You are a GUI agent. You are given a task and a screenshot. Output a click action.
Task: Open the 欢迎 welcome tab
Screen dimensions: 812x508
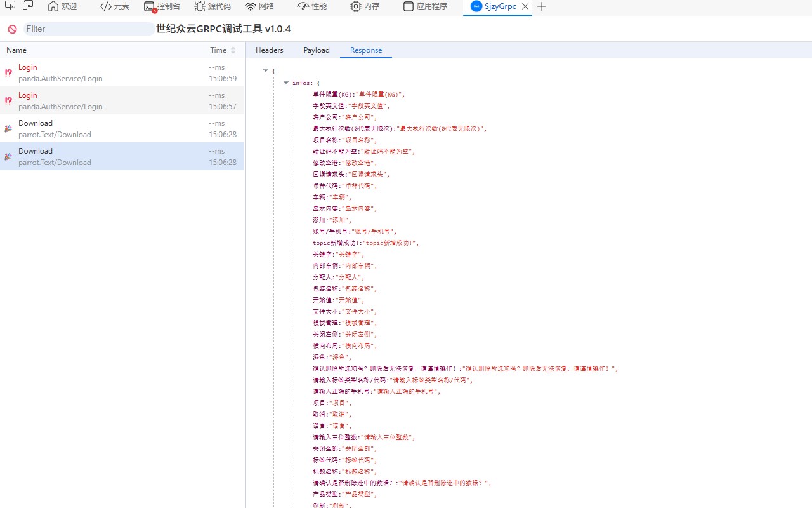tap(62, 6)
